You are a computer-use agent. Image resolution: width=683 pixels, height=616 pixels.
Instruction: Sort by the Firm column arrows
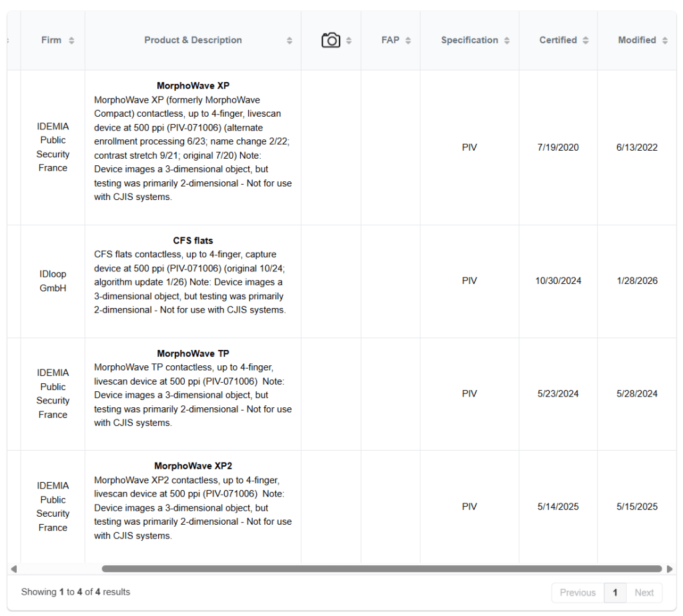point(71,41)
